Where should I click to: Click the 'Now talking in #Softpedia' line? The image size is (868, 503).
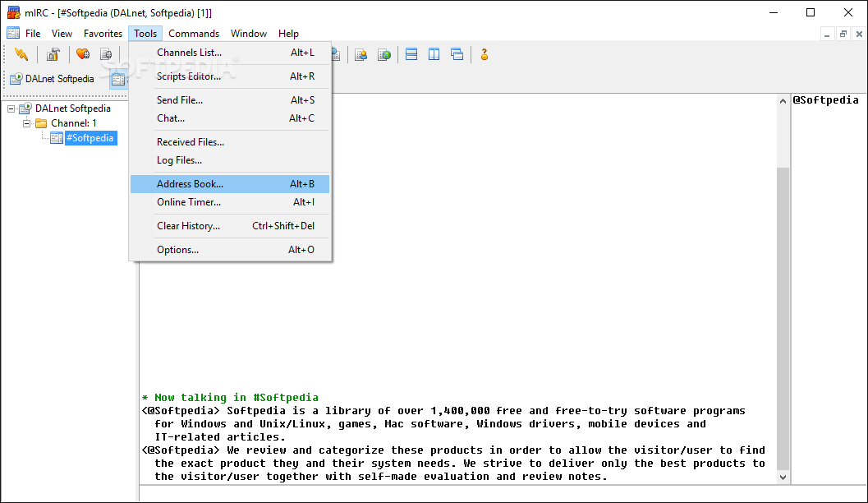pos(230,397)
